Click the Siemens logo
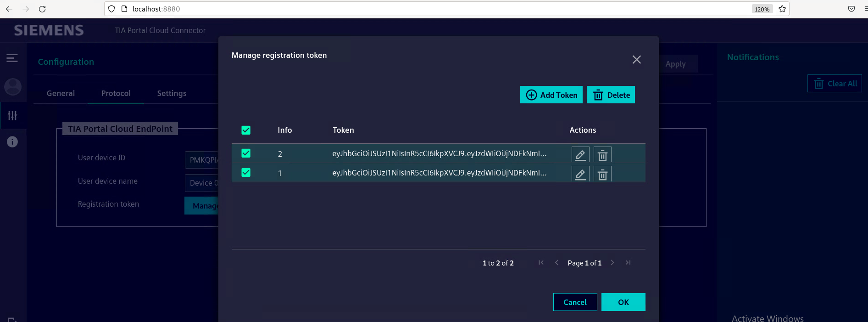This screenshot has width=868, height=322. click(x=49, y=30)
